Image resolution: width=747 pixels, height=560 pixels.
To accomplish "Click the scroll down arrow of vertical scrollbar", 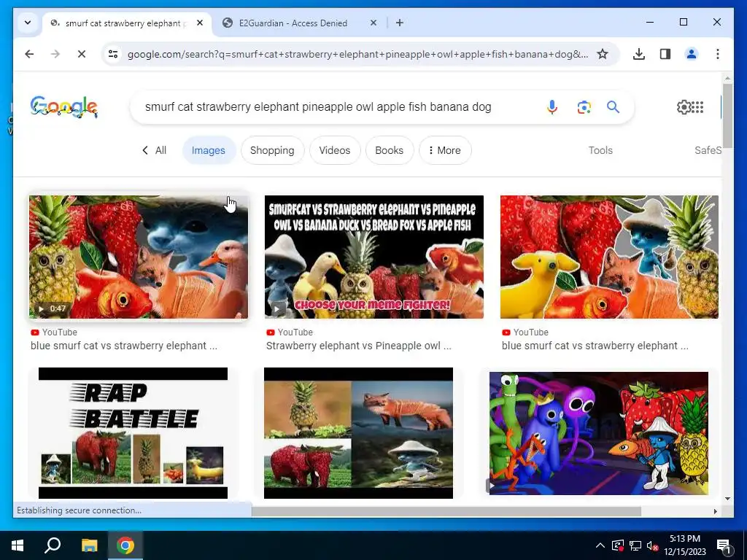I will pos(727,499).
